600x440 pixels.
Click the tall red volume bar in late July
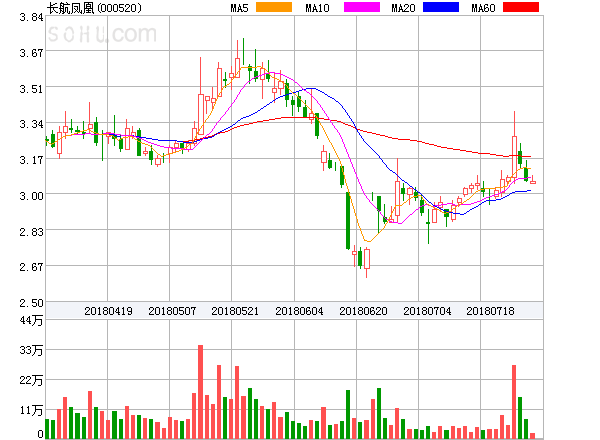[514, 402]
